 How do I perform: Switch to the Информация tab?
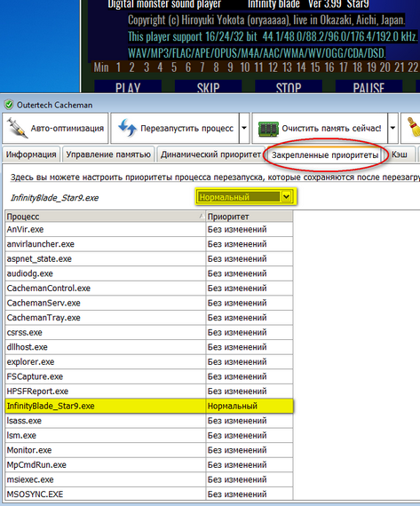(31, 154)
